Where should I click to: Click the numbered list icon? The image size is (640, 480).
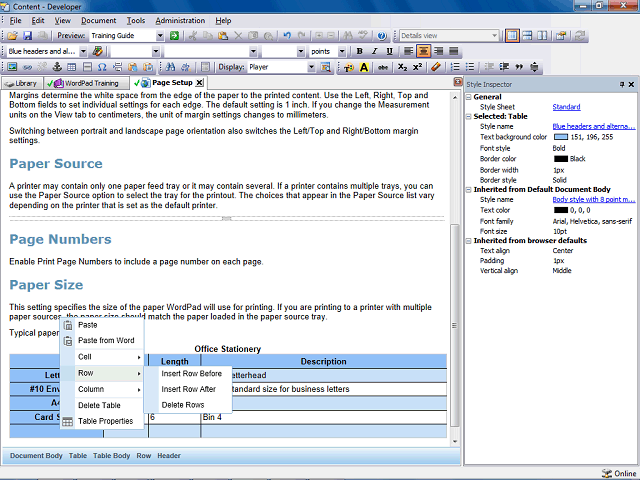455,67
